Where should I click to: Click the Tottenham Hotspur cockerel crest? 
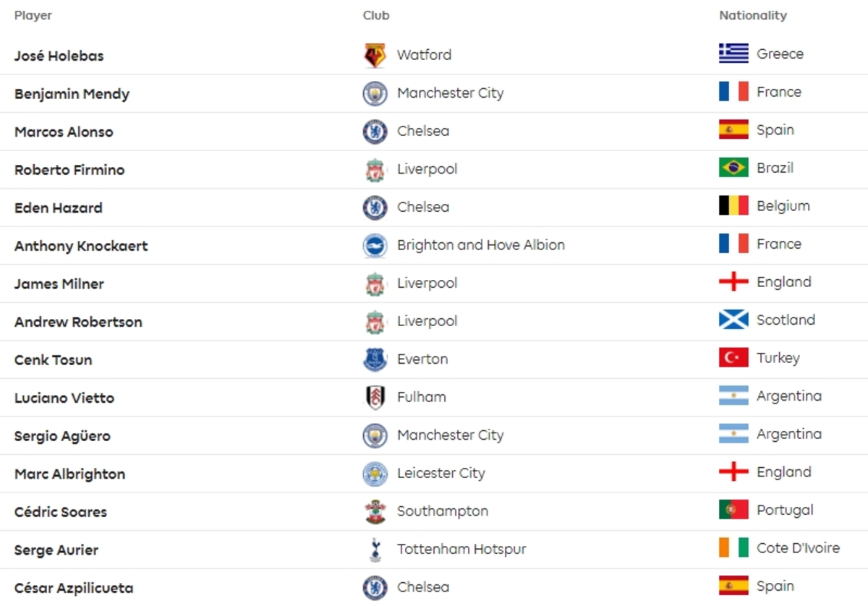[x=375, y=550]
